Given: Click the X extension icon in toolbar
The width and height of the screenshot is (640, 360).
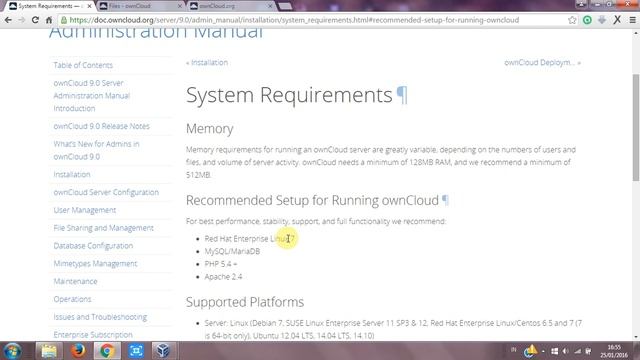Looking at the screenshot, I should click(617, 20).
